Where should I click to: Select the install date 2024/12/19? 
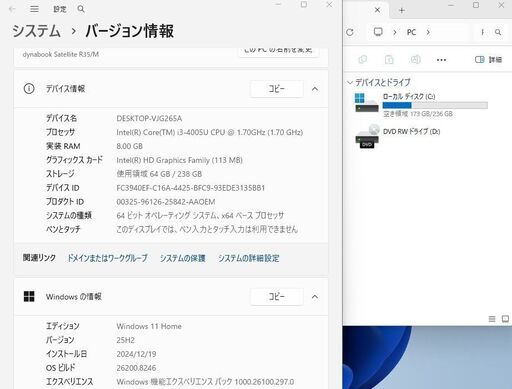pyautogui.click(x=136, y=354)
